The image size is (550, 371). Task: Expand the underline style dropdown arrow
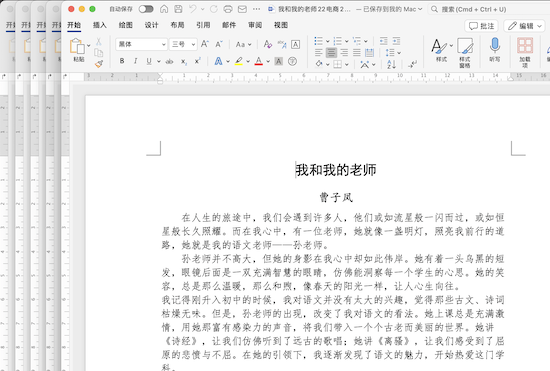coord(159,61)
